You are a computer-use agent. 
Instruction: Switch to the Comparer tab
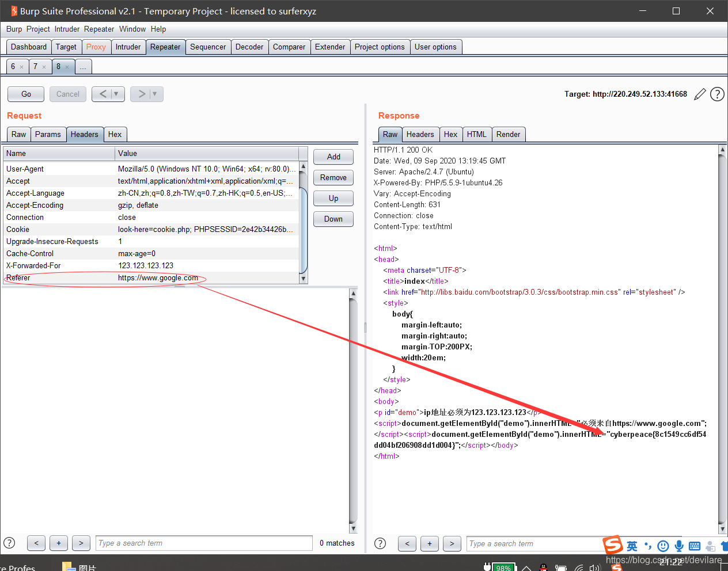(x=289, y=47)
